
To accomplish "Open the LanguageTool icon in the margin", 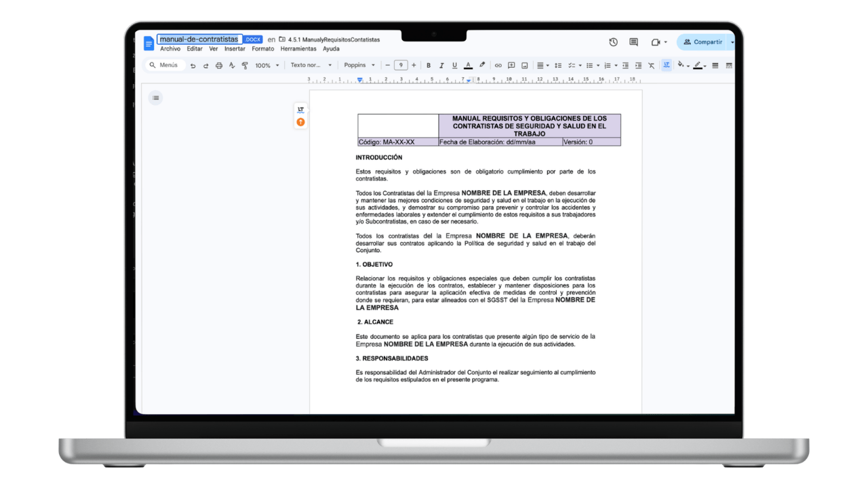I will pyautogui.click(x=300, y=108).
